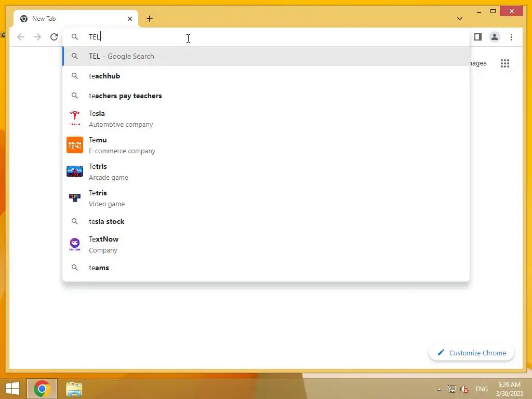Viewport: 532px width, 399px height.
Task: Select the Temu E-commerce company suggestion
Action: (x=267, y=145)
